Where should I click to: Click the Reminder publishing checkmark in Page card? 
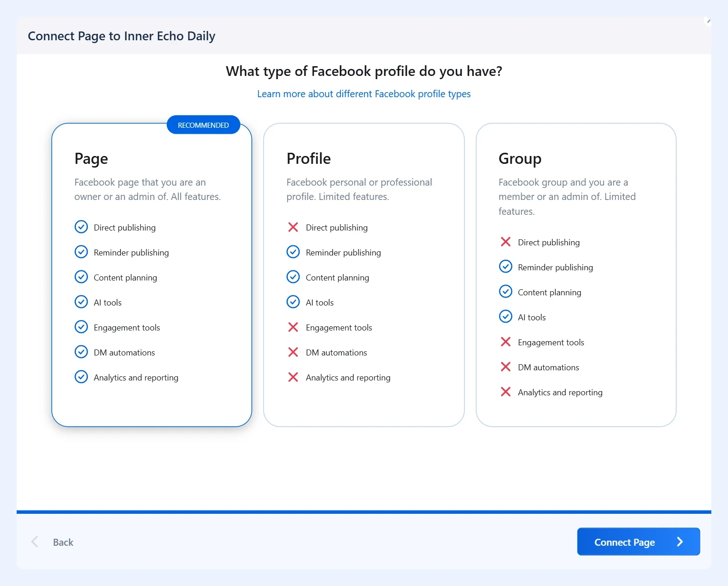(81, 252)
